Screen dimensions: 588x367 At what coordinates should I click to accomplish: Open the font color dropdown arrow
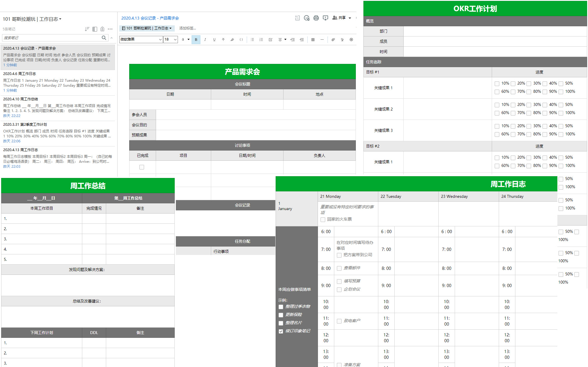188,39
